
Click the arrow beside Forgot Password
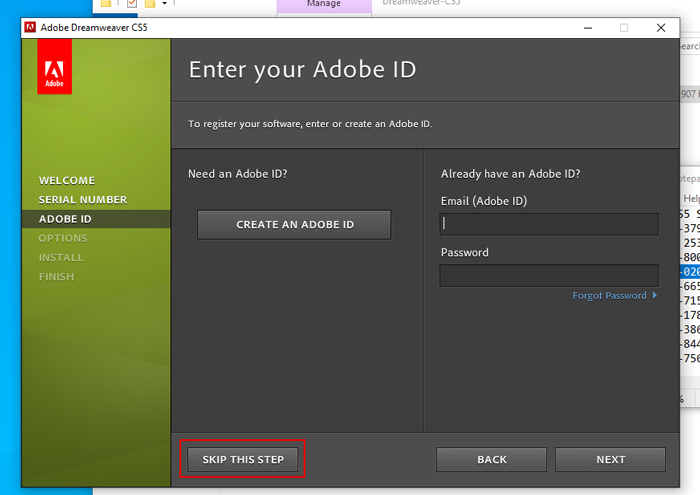click(654, 295)
